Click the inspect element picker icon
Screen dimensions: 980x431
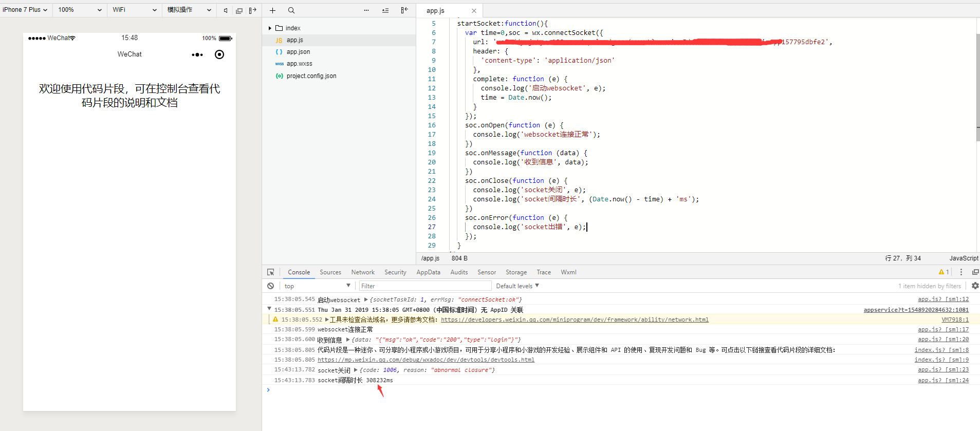tap(271, 272)
